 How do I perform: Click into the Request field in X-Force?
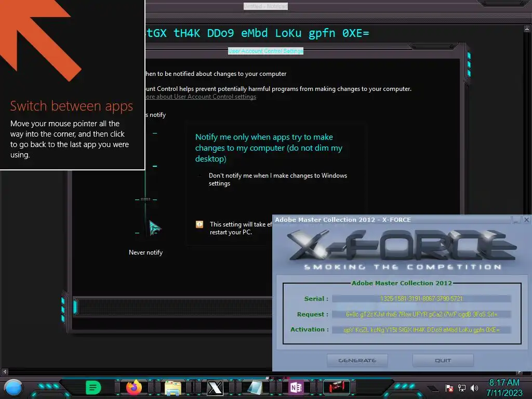tap(421, 314)
